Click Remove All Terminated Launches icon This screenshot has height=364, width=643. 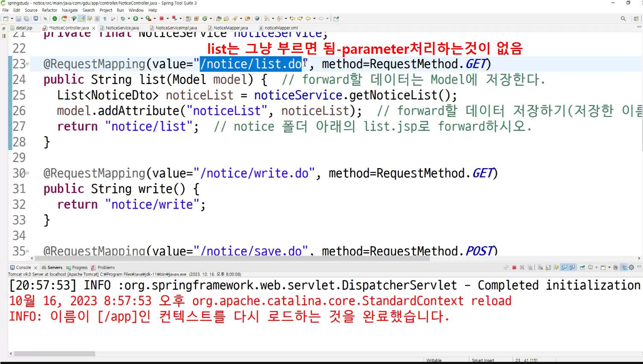tap(530, 268)
